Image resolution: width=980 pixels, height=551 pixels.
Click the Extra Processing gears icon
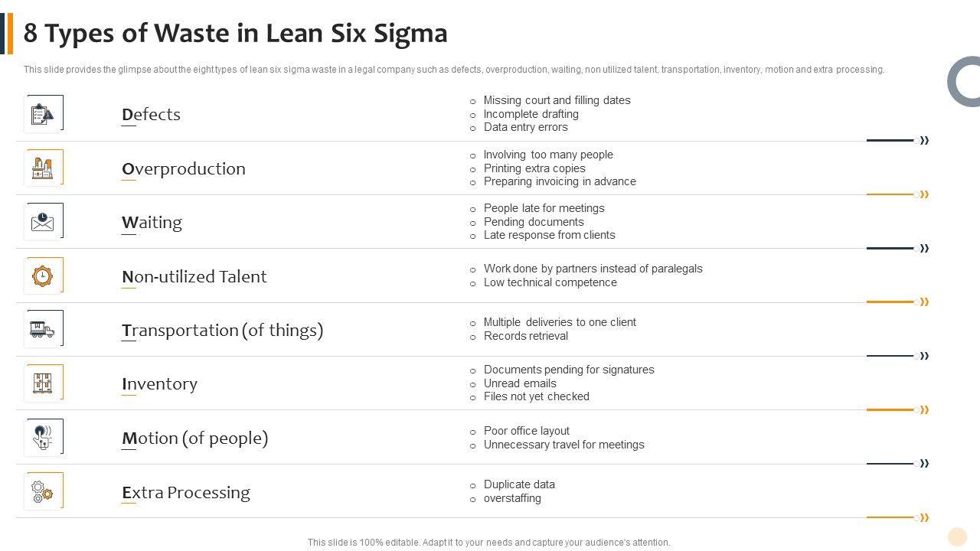coord(43,491)
